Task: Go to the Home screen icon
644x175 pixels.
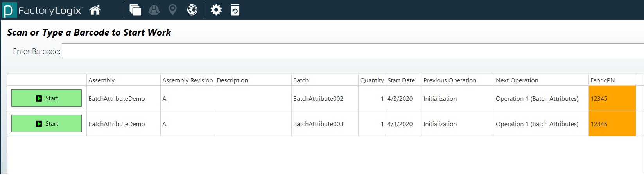Action: [x=95, y=10]
